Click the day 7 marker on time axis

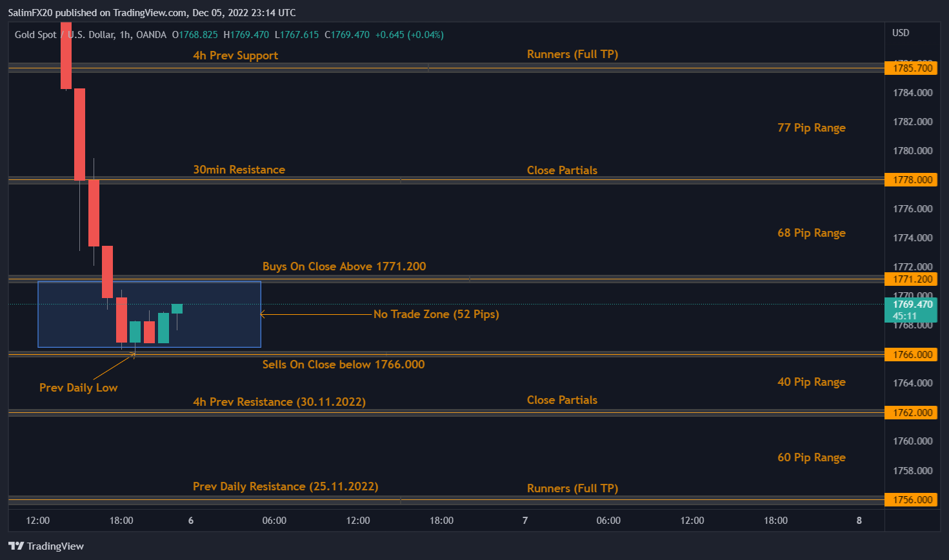pos(525,521)
